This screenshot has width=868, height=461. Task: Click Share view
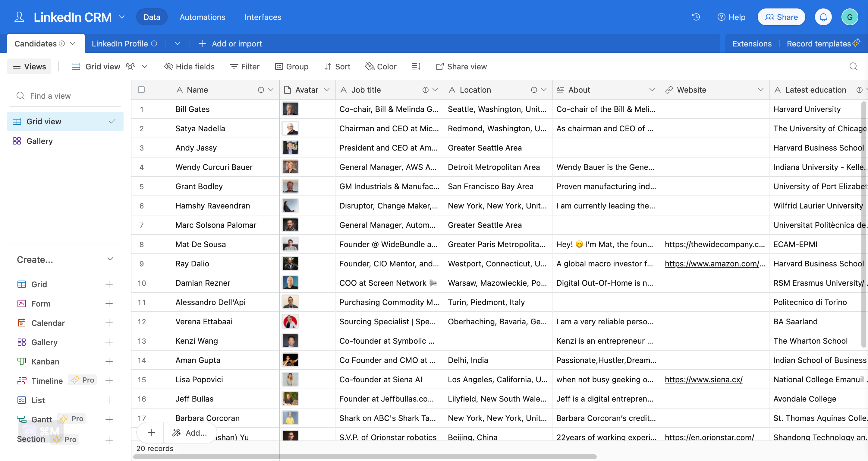point(461,66)
